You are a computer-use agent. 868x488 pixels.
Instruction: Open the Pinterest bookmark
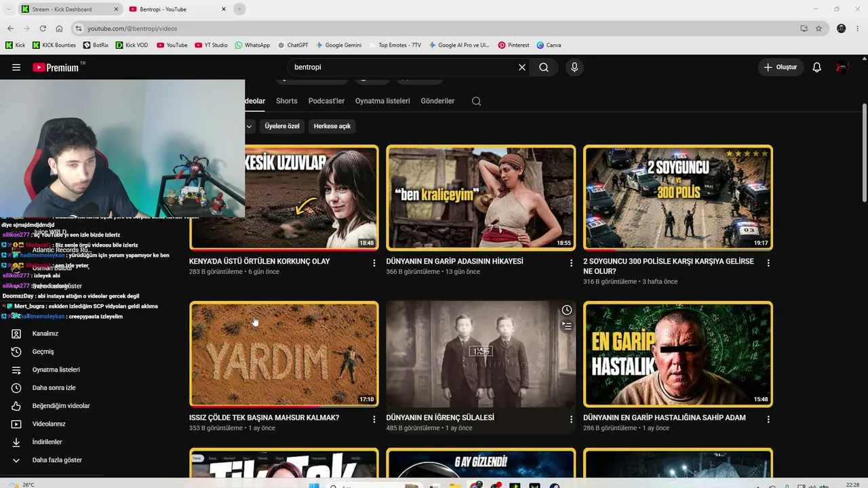513,45
